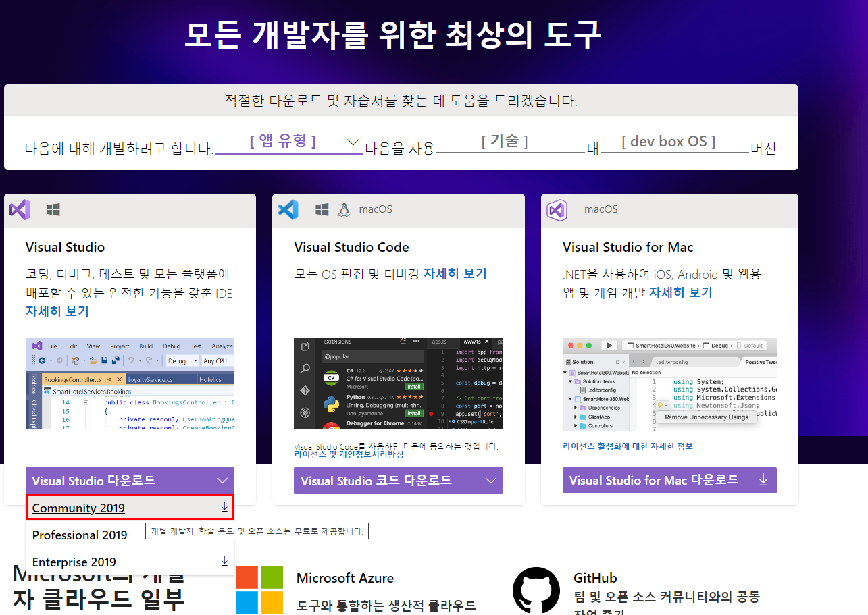Image resolution: width=868 pixels, height=615 pixels.
Task: Click the Windows logo in Visual Studio card
Action: pos(53,210)
